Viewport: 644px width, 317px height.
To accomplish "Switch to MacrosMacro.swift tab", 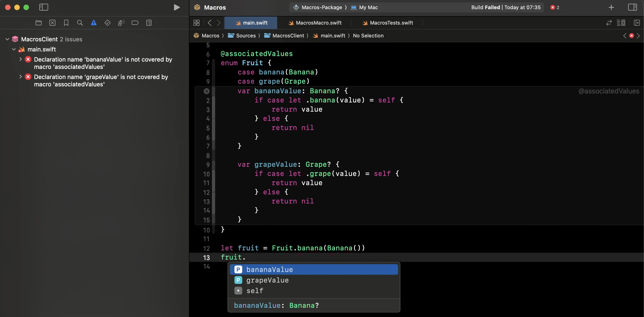I will (x=318, y=23).
